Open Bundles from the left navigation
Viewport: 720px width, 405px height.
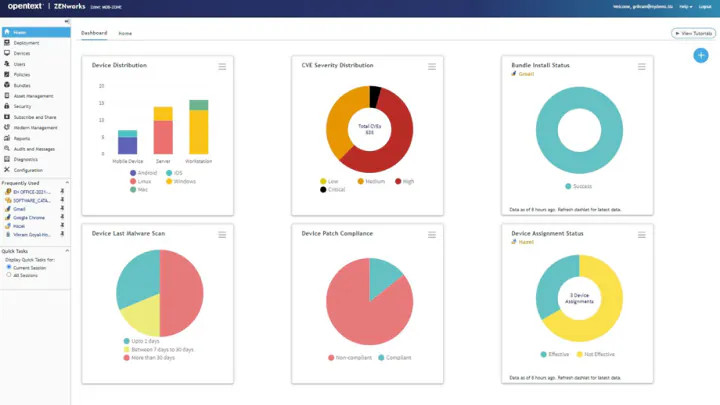(x=7, y=85)
